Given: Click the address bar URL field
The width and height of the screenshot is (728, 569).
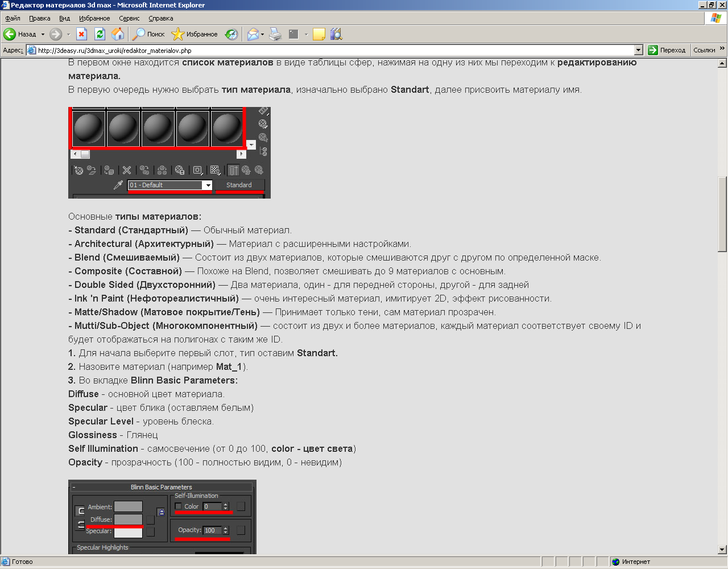Looking at the screenshot, I should tap(334, 50).
